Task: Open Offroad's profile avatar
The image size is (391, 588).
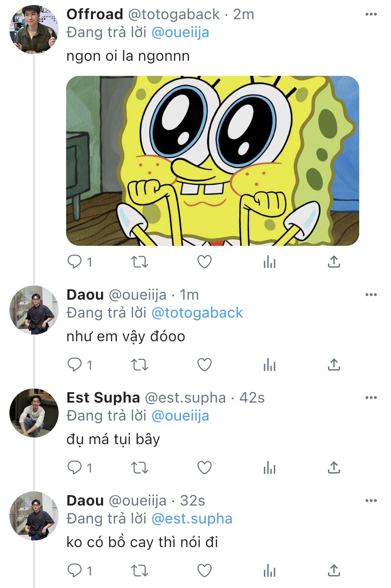Action: point(34,30)
